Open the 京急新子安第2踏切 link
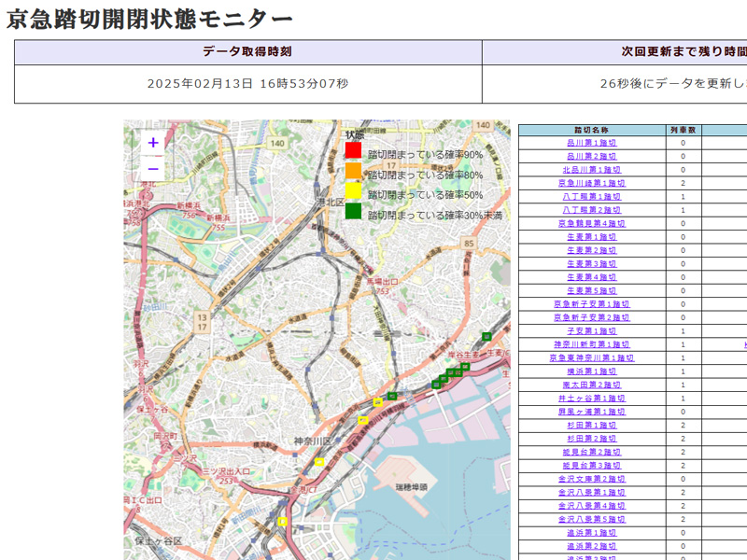Screen dimensions: 747x560 592,317
